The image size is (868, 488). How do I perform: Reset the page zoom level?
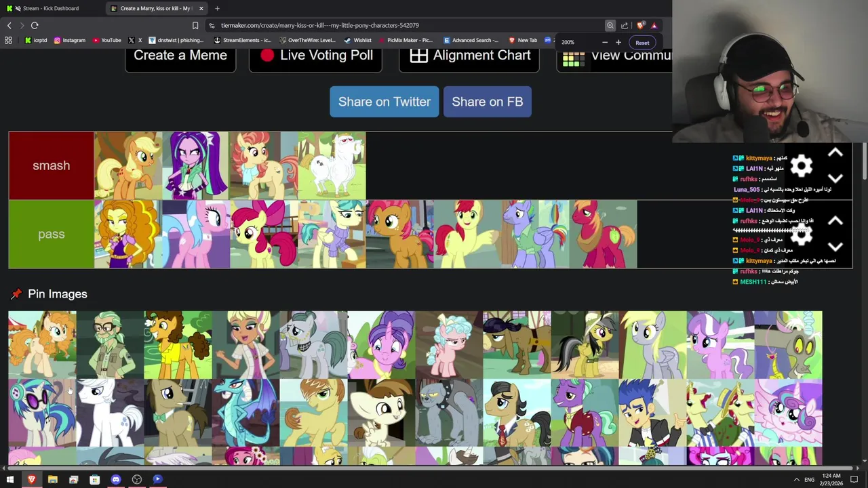coord(642,42)
